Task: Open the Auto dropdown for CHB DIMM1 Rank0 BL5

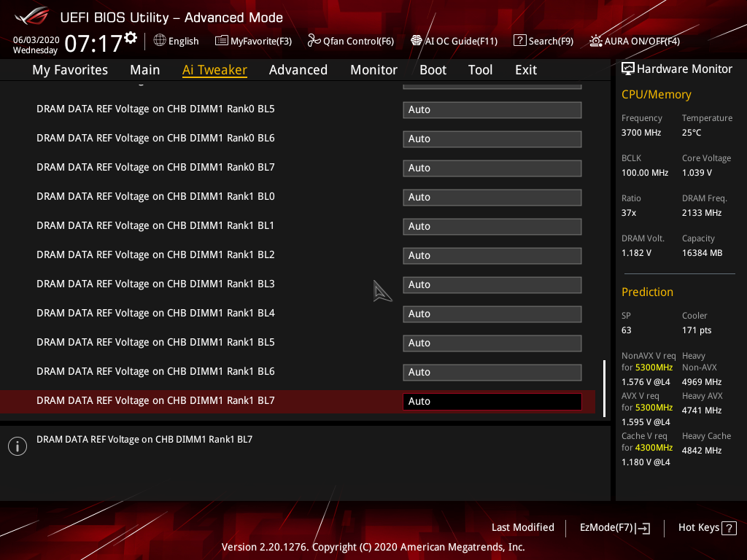Action: tap(492, 109)
